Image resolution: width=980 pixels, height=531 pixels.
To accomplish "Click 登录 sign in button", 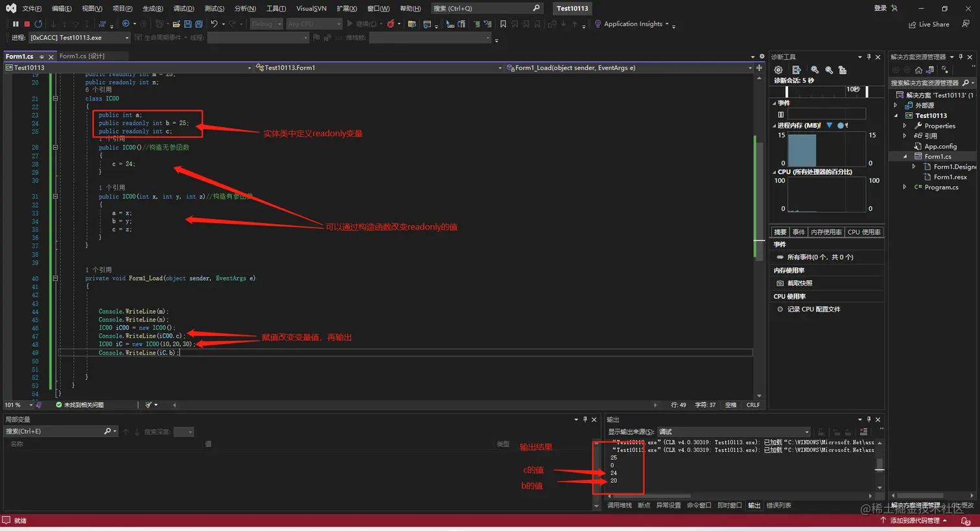I will click(x=885, y=8).
